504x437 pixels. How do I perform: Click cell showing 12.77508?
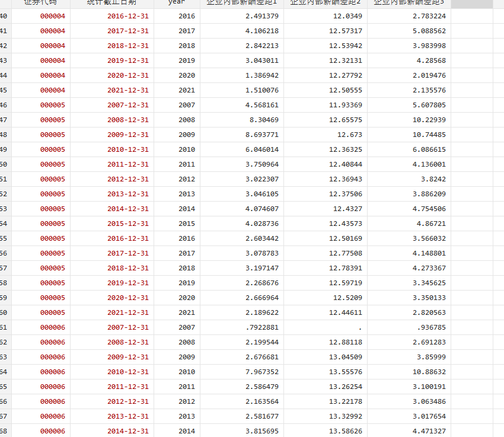[x=326, y=253]
